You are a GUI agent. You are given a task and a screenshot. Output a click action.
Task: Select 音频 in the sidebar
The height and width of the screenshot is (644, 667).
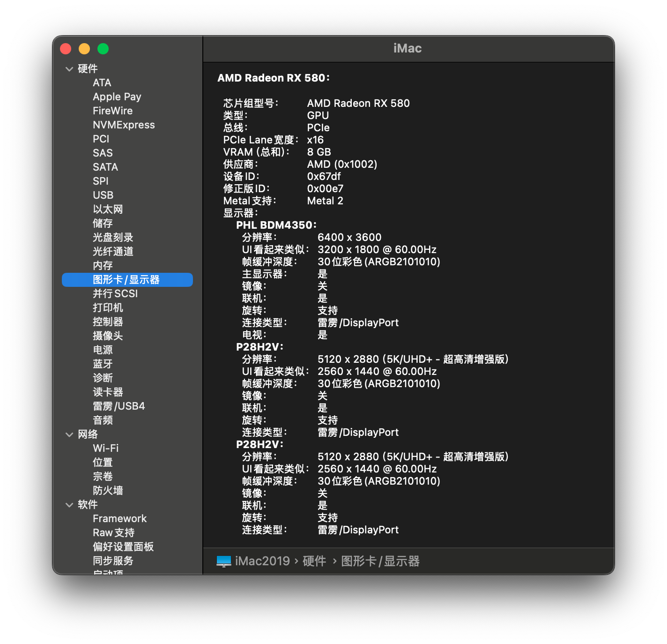pyautogui.click(x=103, y=420)
